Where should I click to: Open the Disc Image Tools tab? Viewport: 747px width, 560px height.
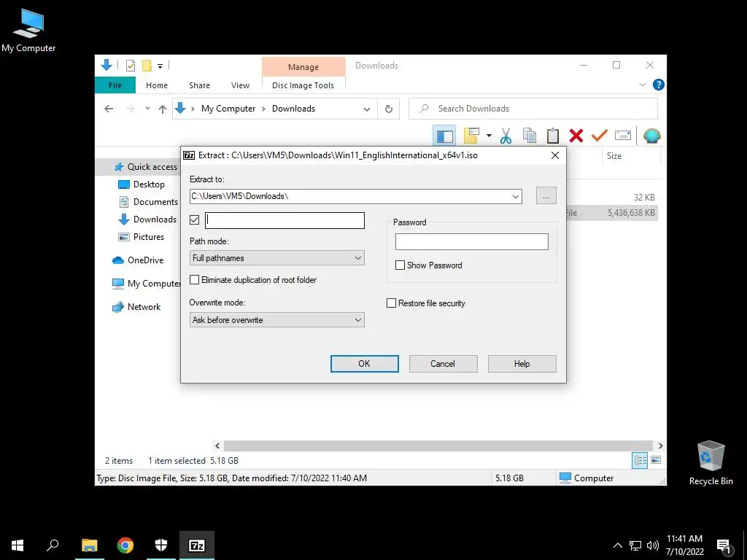click(303, 85)
